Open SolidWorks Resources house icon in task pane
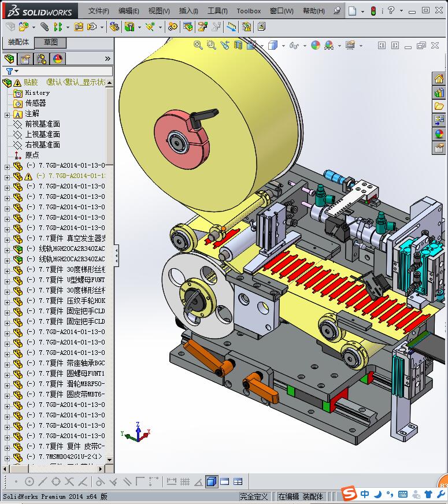The width and height of the screenshot is (448, 504). (x=439, y=79)
